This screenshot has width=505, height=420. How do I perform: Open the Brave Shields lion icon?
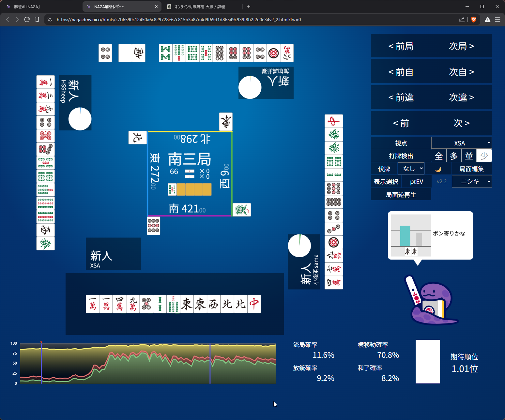474,20
